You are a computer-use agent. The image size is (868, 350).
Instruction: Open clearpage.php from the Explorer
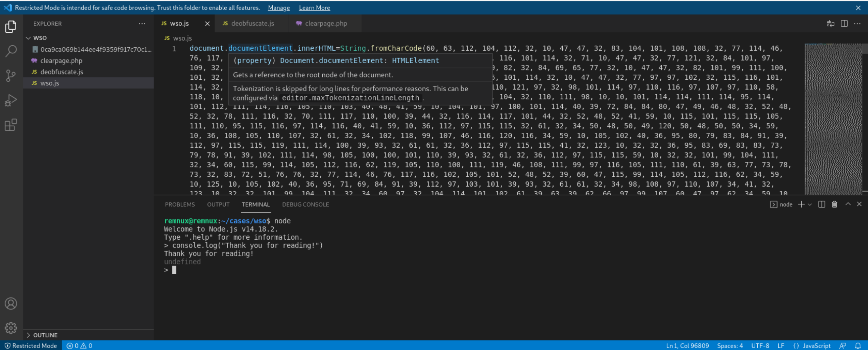pyautogui.click(x=61, y=60)
